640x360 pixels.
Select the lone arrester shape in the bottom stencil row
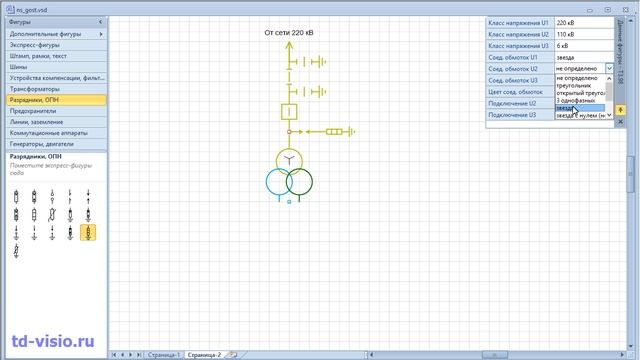16,251
